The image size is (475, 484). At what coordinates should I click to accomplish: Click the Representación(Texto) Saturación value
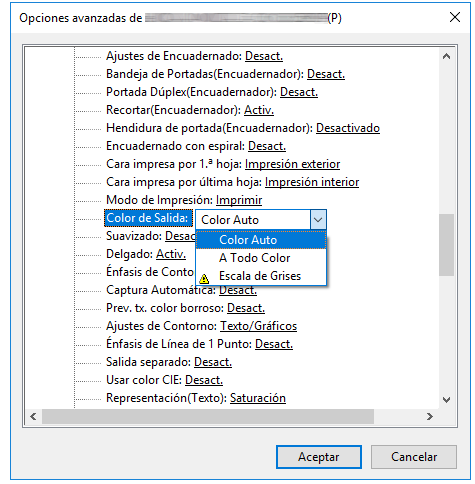pos(258,398)
